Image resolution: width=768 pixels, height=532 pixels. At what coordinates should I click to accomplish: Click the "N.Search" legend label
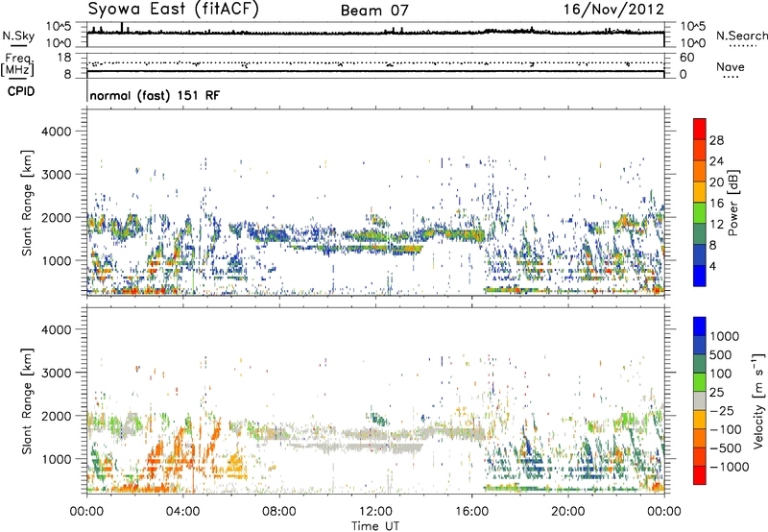[x=741, y=36]
